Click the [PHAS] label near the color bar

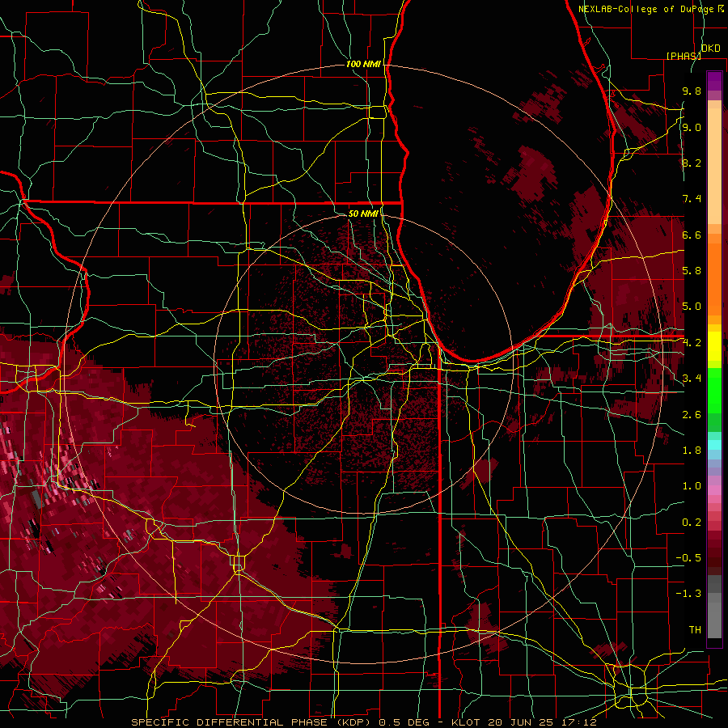click(x=683, y=56)
